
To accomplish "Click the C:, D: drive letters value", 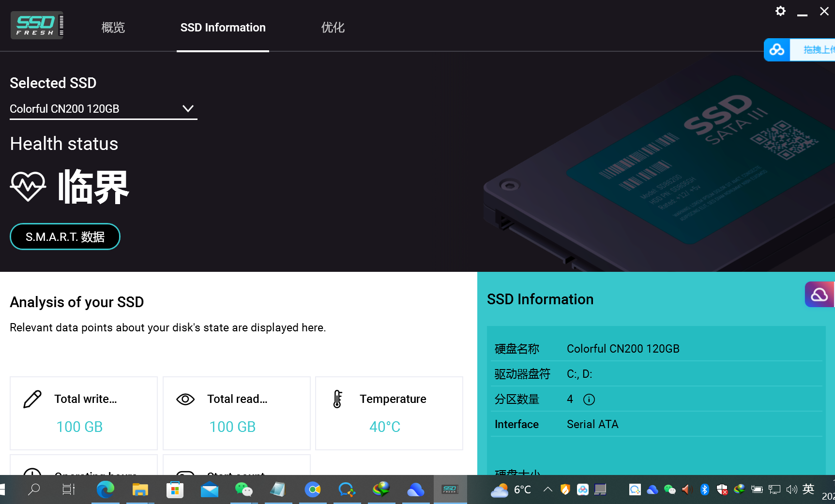I will (579, 374).
